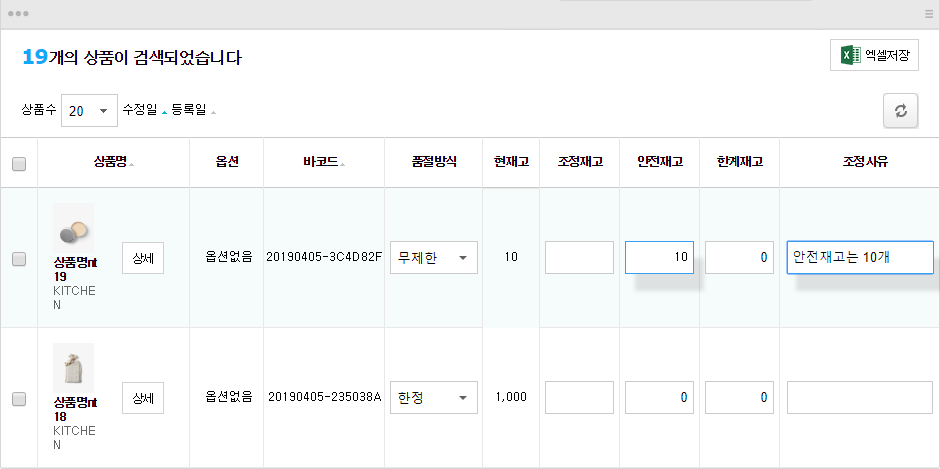Click empty 조정사유 field for 상품명nt 18
This screenshot has width=940, height=469.
(860, 397)
